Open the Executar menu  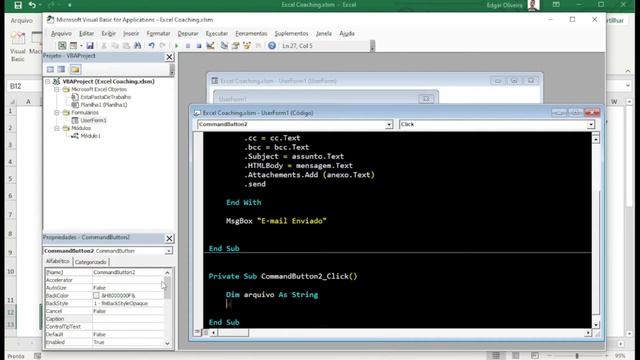(x=217, y=33)
